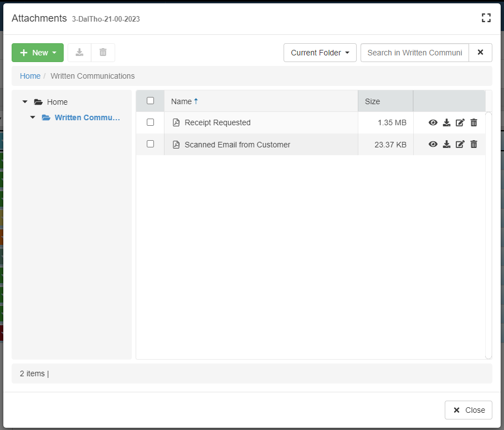Collapse the Home folder tree node
This screenshot has height=430, width=504.
(25, 102)
